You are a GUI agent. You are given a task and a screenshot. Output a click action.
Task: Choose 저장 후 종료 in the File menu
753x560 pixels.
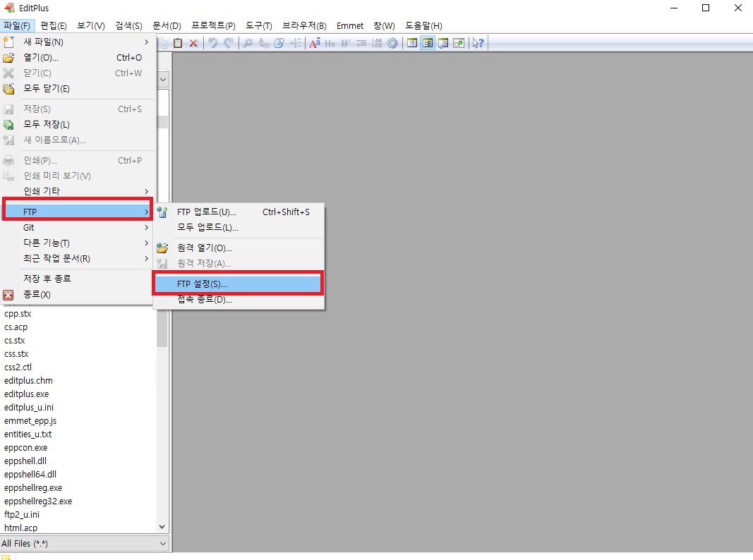coord(78,279)
